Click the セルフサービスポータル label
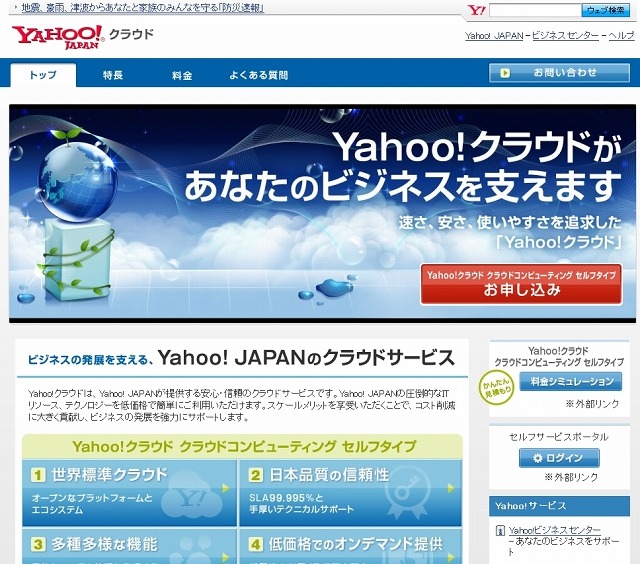 pos(559,437)
